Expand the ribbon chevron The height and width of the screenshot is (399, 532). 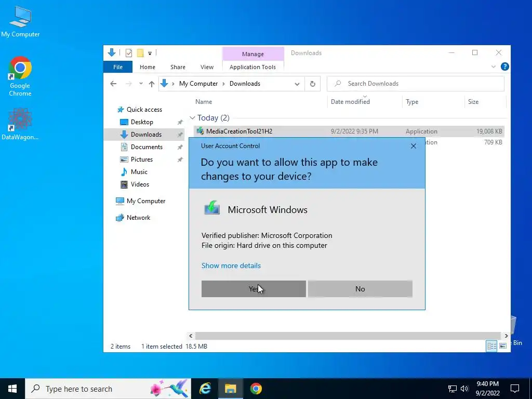494,67
